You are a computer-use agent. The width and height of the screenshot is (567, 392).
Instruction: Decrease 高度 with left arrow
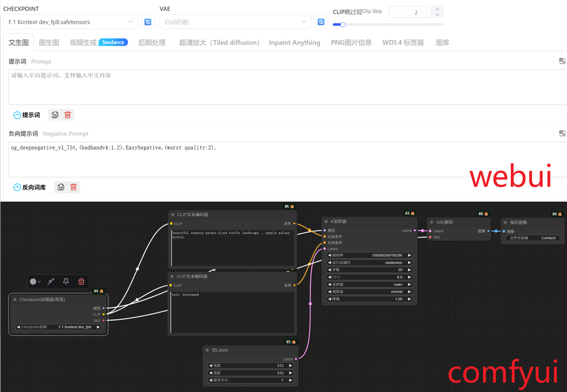pos(210,373)
